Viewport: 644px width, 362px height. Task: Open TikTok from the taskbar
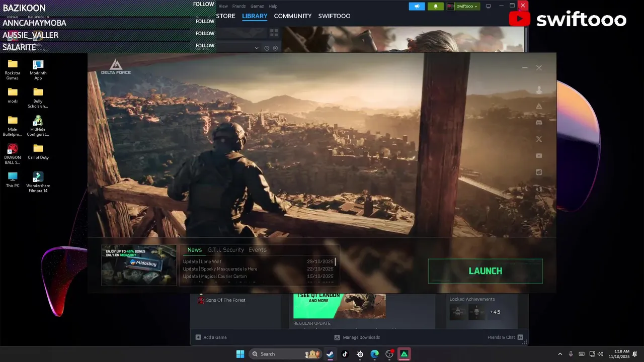click(345, 354)
